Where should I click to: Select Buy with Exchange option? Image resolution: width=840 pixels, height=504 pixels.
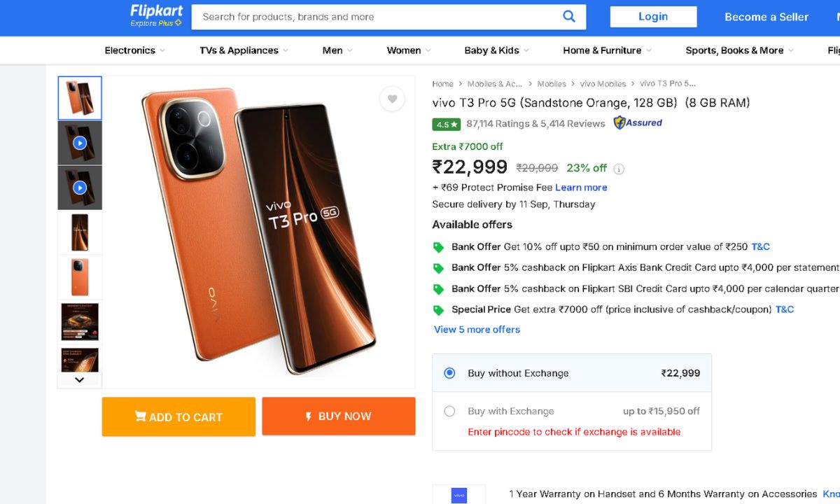[x=450, y=412]
